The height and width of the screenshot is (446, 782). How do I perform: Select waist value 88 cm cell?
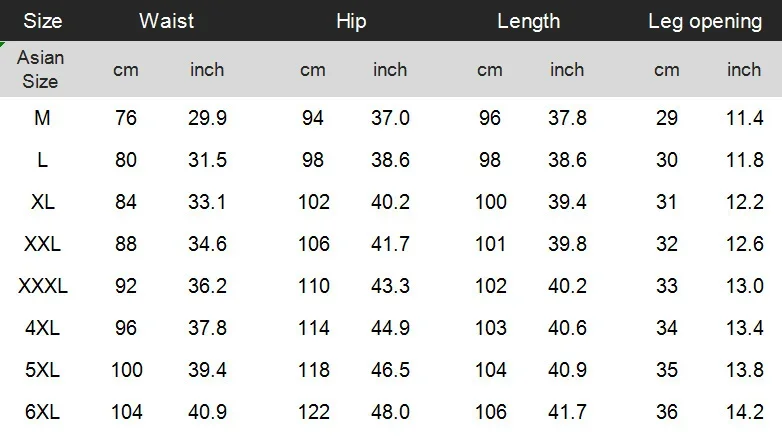click(x=126, y=244)
